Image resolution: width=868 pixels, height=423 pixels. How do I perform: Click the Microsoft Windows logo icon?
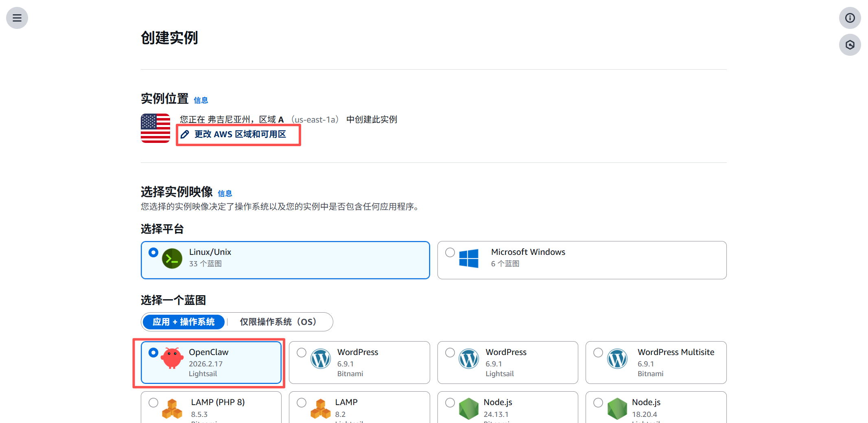click(469, 259)
